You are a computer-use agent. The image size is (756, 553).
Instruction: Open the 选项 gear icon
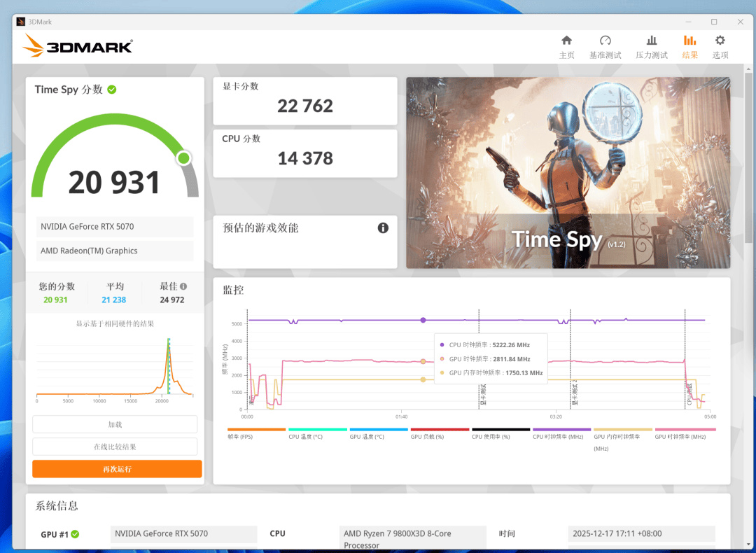coord(720,41)
